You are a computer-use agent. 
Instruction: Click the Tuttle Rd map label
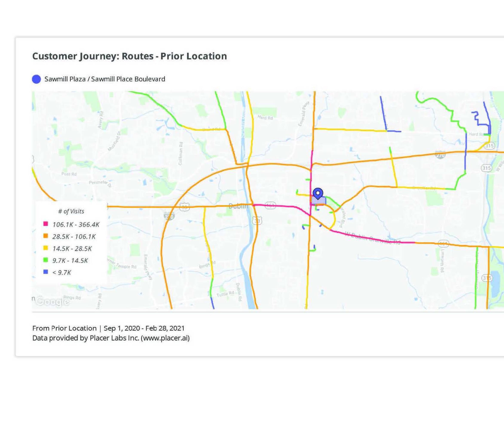225,294
